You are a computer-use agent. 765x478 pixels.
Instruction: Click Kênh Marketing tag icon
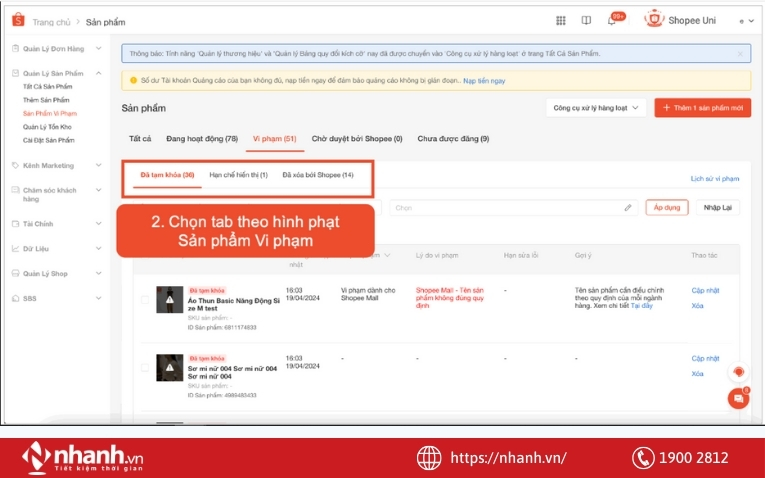tap(15, 165)
